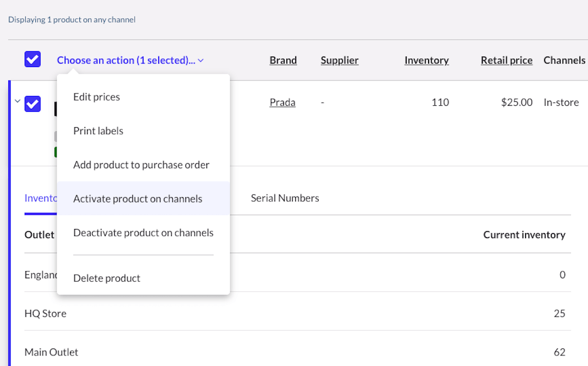Sort by Supplier column header
588x366 pixels.
339,60
